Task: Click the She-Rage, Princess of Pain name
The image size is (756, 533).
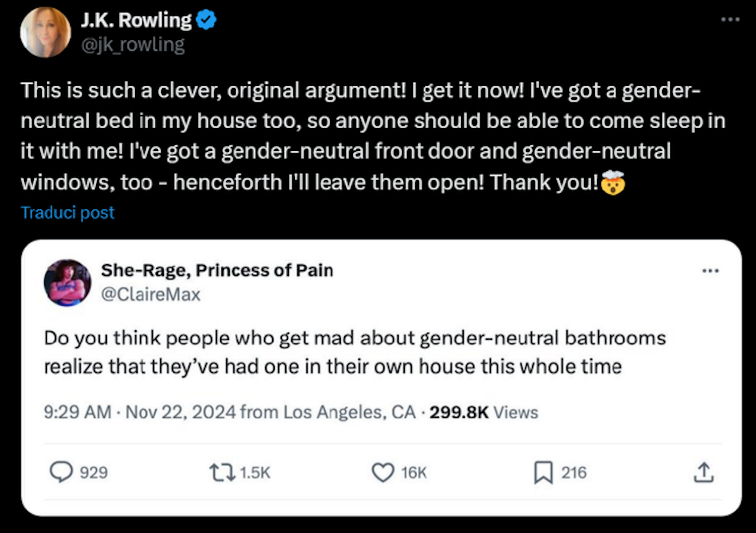Action: click(217, 270)
